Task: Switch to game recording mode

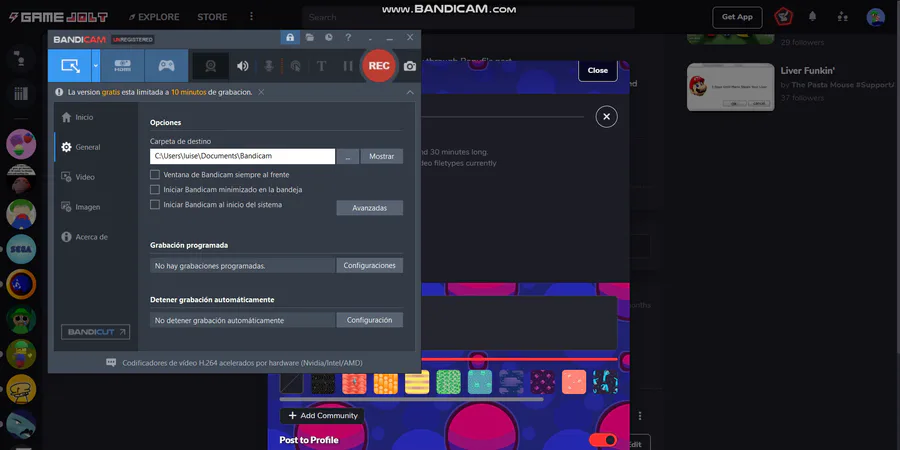Action: point(166,65)
